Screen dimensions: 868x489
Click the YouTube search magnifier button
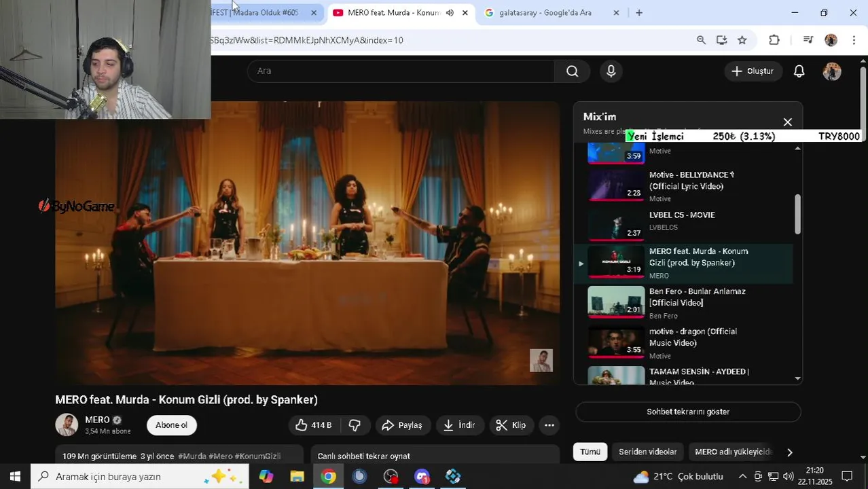point(573,71)
